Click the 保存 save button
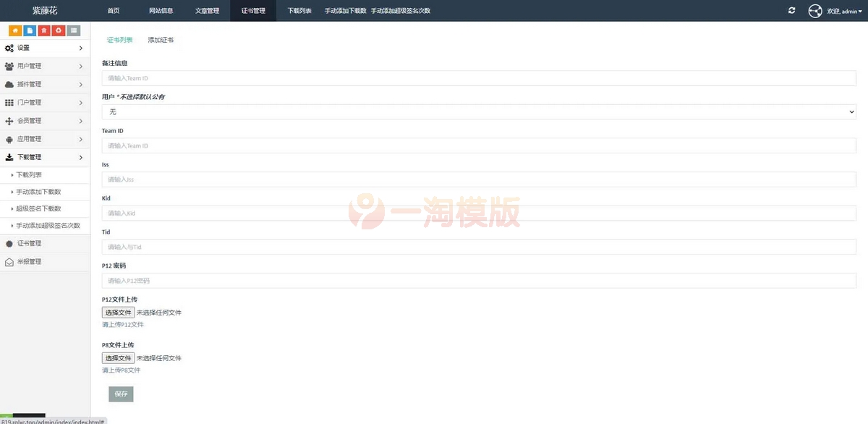 pos(120,394)
